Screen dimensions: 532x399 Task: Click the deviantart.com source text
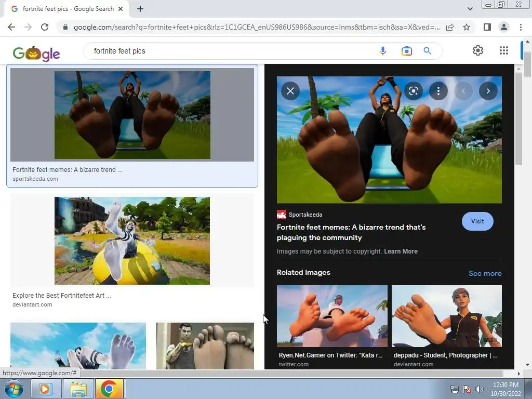(32, 304)
